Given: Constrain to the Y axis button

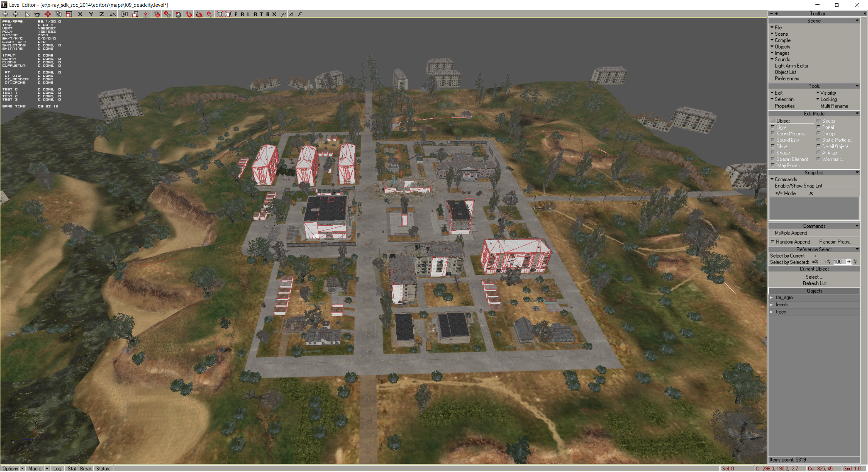Looking at the screenshot, I should 91,14.
